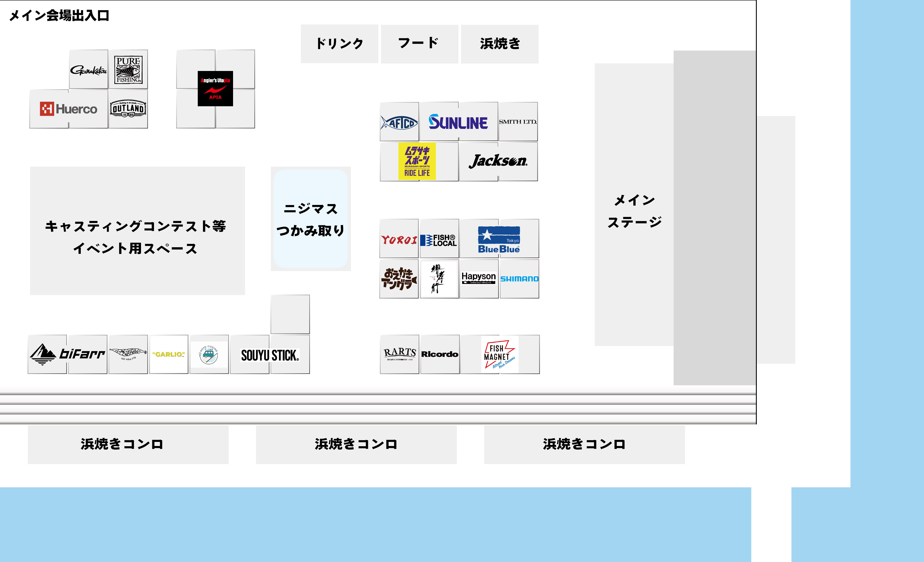924x562 pixels.
Task: Select the Souyu Stick logo
Action: [270, 355]
